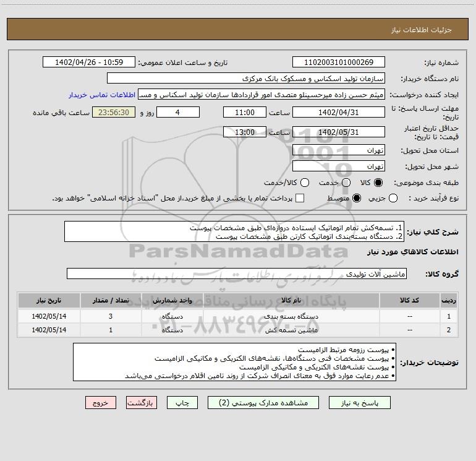Choose the جزیی purchase process radio
Screen dimensions: 476x461
(393, 198)
